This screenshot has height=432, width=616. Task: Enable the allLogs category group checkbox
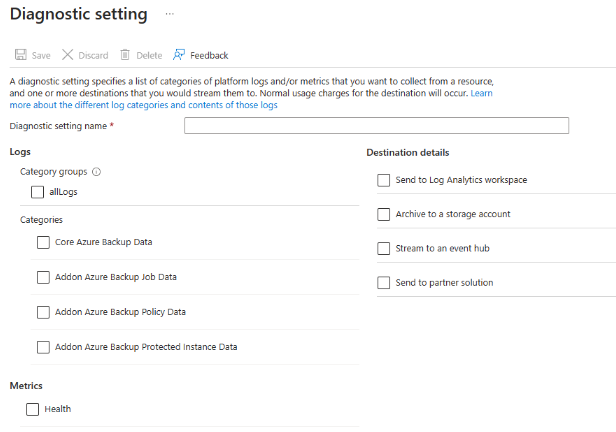pos(38,191)
